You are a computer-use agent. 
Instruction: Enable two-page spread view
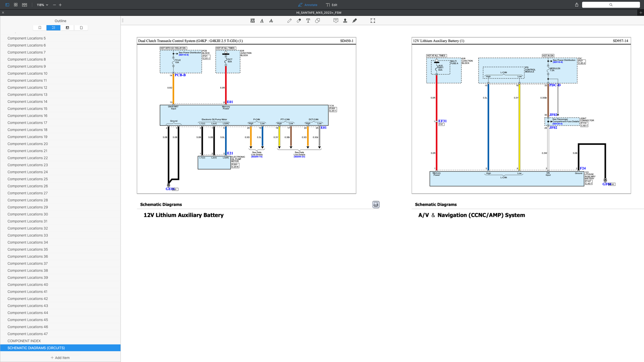point(24,5)
